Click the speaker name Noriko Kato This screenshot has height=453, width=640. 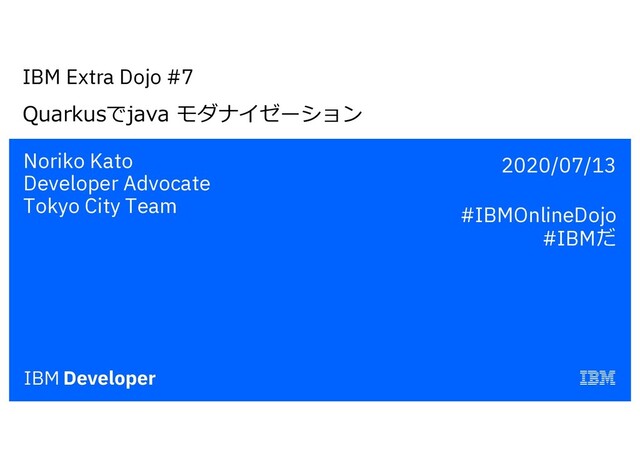78,161
